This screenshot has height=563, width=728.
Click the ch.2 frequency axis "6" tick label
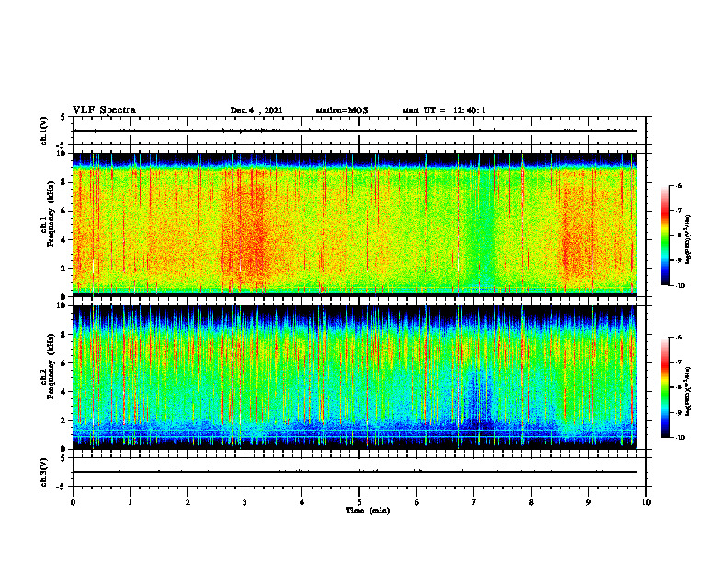click(x=63, y=363)
